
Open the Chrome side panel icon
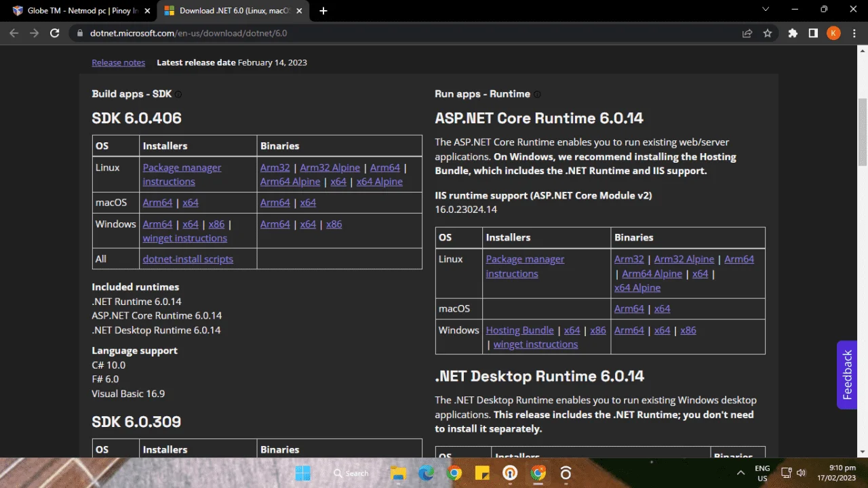(813, 33)
